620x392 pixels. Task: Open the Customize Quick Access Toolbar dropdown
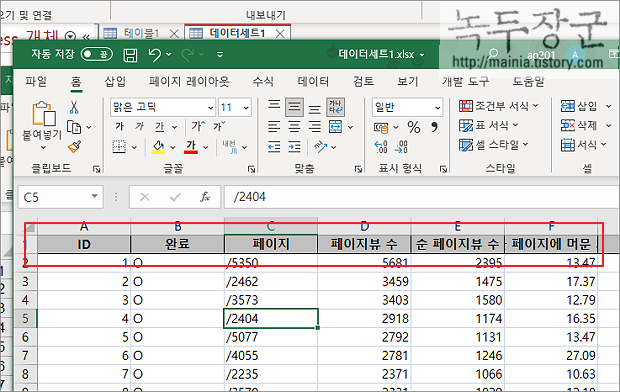[x=220, y=54]
